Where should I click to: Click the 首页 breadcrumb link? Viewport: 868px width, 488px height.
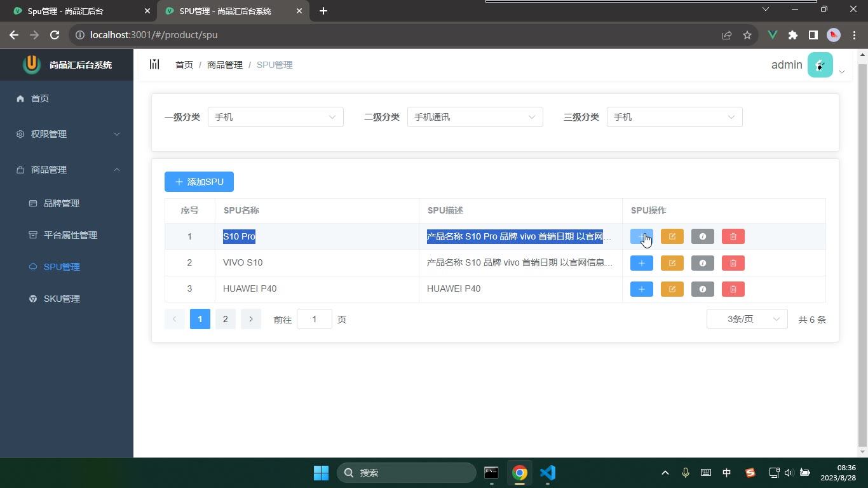point(184,65)
